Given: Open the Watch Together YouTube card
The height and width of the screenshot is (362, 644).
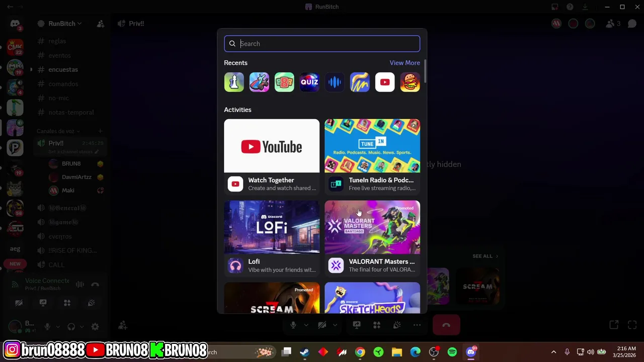Looking at the screenshot, I should click(x=272, y=156).
